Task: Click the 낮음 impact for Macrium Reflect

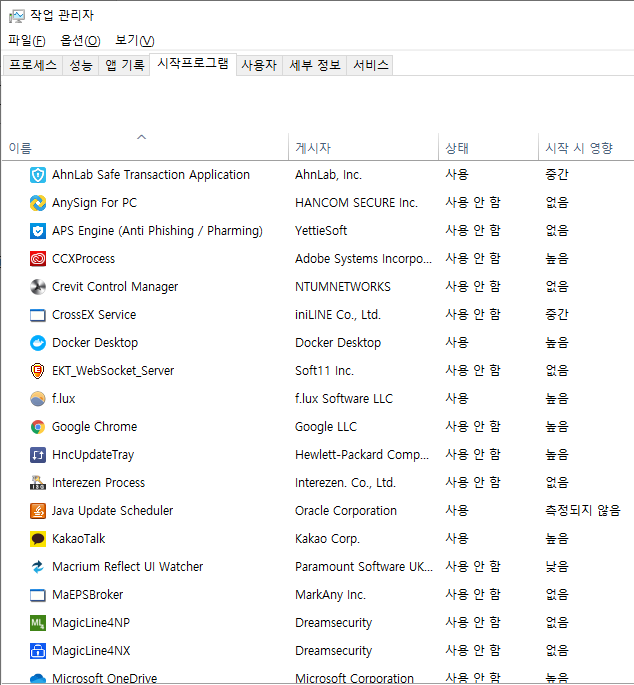Action: tap(557, 567)
